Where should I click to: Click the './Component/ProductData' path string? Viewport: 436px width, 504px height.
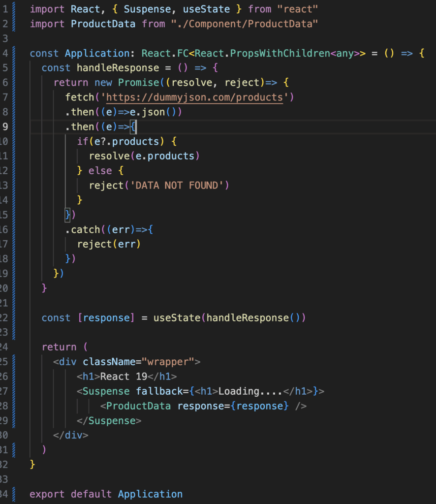click(x=245, y=24)
